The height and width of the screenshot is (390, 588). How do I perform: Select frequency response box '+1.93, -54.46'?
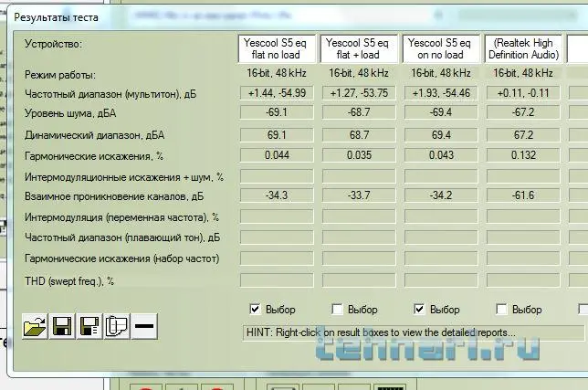(x=441, y=92)
